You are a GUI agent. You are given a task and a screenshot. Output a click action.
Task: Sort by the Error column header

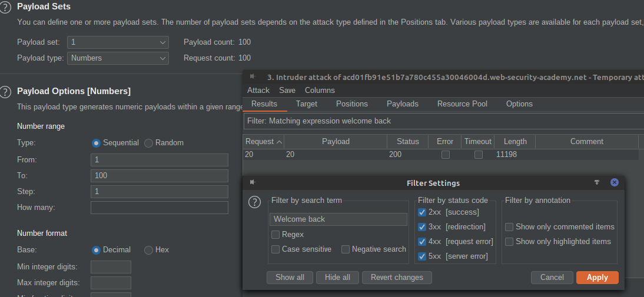(445, 142)
